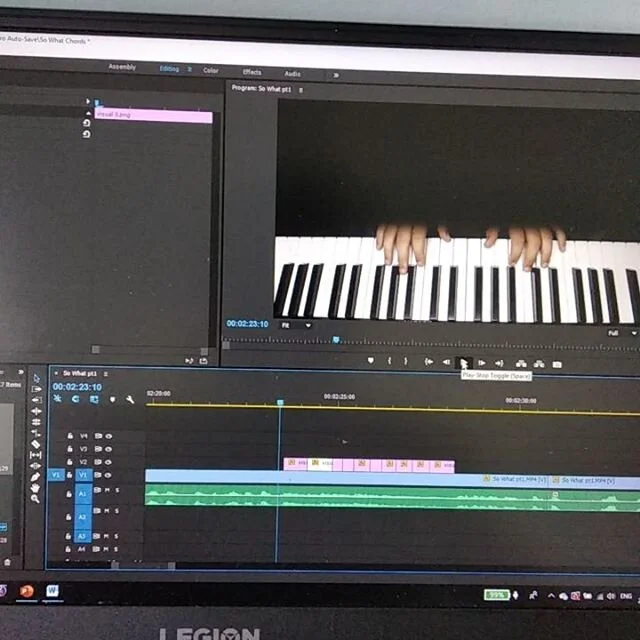Screen dimensions: 640x640
Task: Click the V1 source patching indicator
Action: click(56, 475)
